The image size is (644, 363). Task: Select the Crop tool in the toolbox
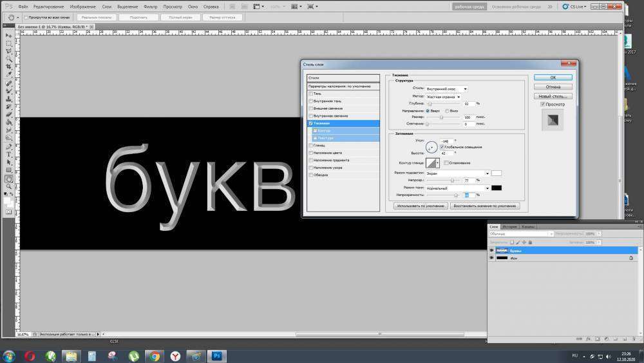(8, 67)
